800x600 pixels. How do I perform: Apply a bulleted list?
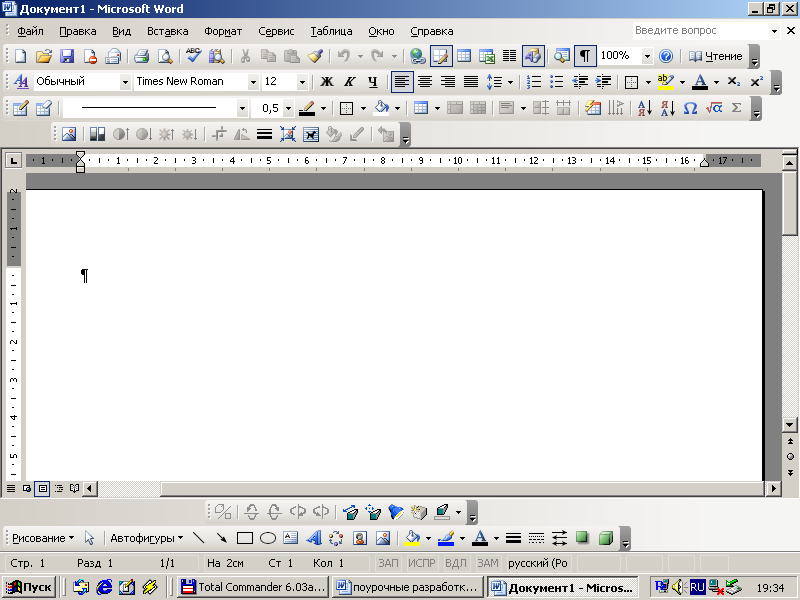pyautogui.click(x=557, y=82)
